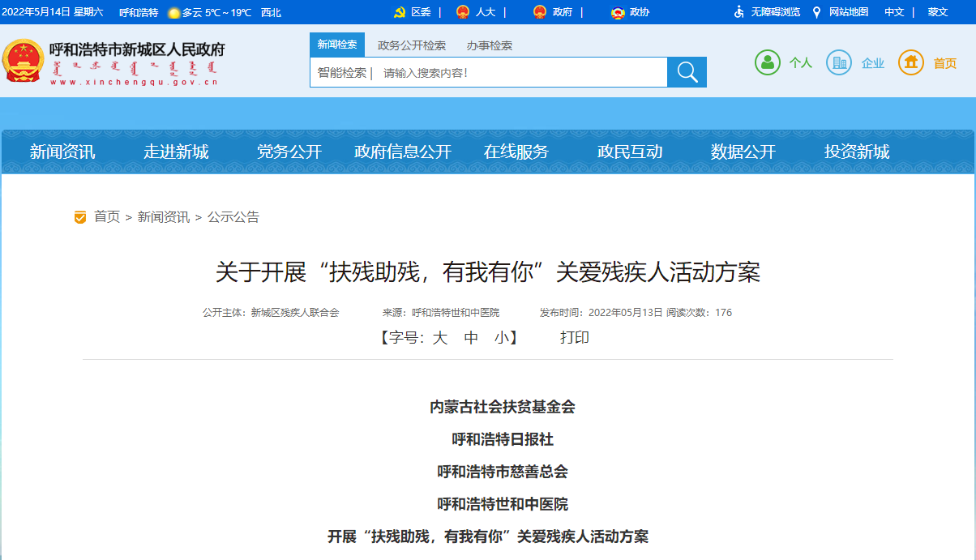976x560 pixels.
Task: Open the 企业 enterprise building icon
Action: [x=839, y=62]
